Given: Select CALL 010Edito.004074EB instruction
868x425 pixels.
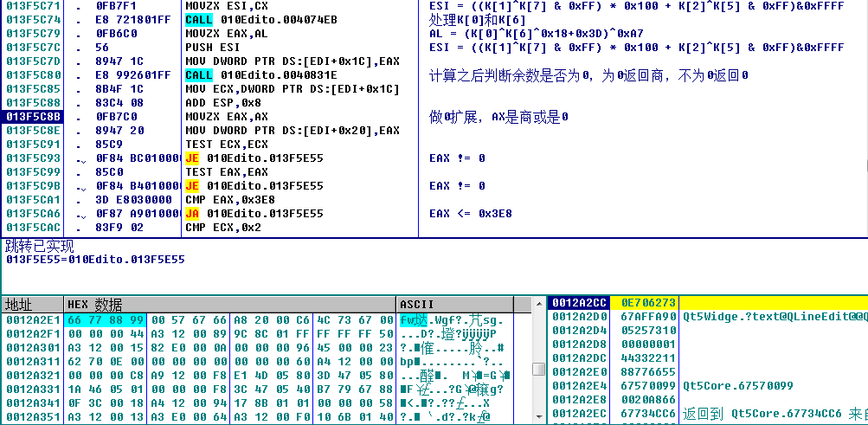Looking at the screenshot, I should (261, 20).
